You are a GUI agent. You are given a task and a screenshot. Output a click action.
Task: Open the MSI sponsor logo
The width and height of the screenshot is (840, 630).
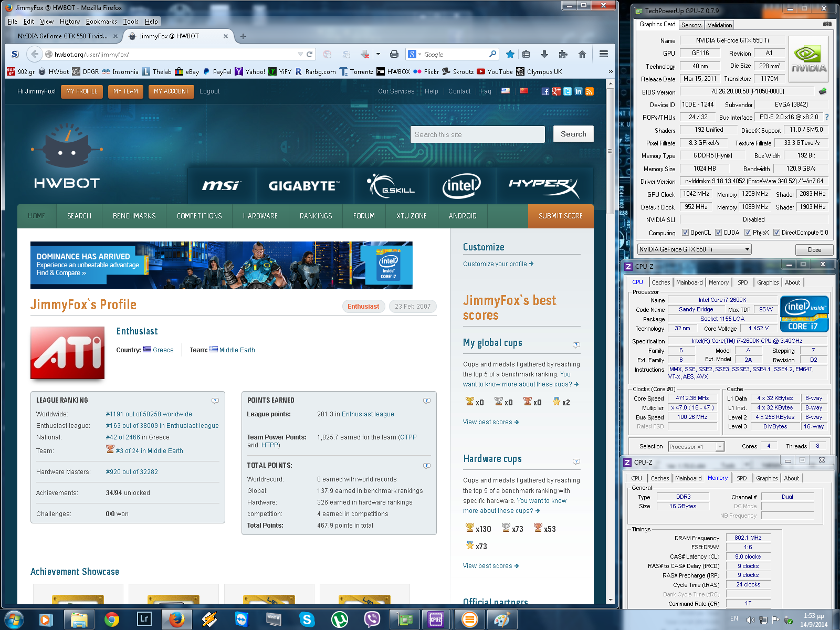[x=221, y=186]
